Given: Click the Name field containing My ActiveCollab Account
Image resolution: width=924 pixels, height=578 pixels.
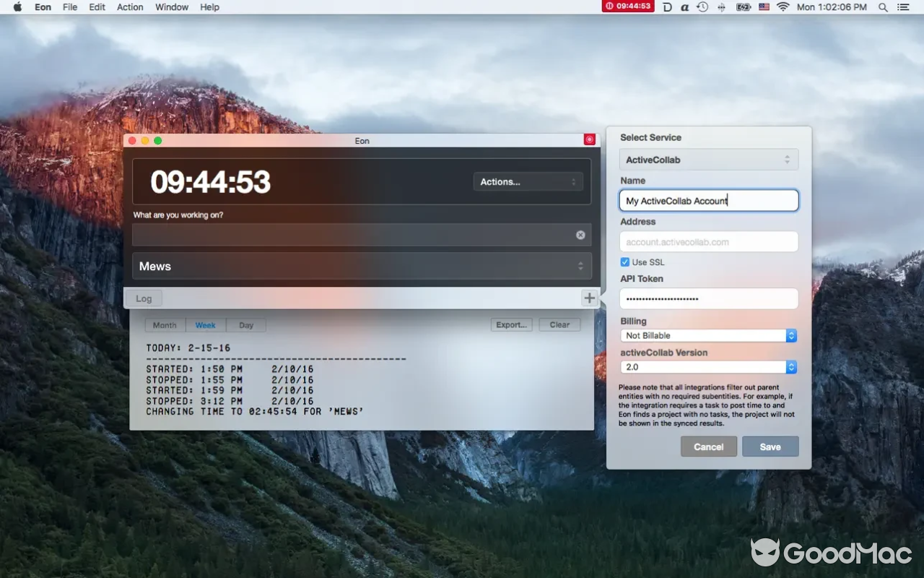Looking at the screenshot, I should click(708, 200).
